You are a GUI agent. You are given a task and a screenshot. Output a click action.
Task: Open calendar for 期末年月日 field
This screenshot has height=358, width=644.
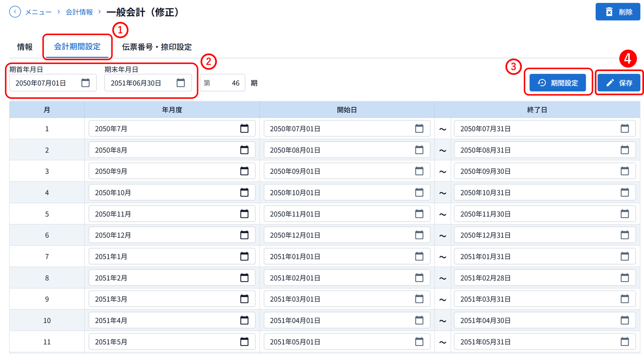click(x=181, y=83)
